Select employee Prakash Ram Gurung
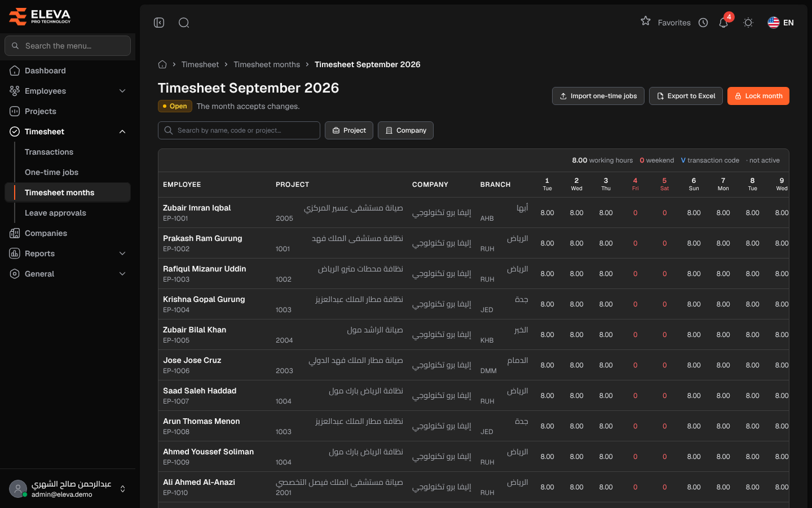Screen dimensions: 812x508 click(x=202, y=238)
